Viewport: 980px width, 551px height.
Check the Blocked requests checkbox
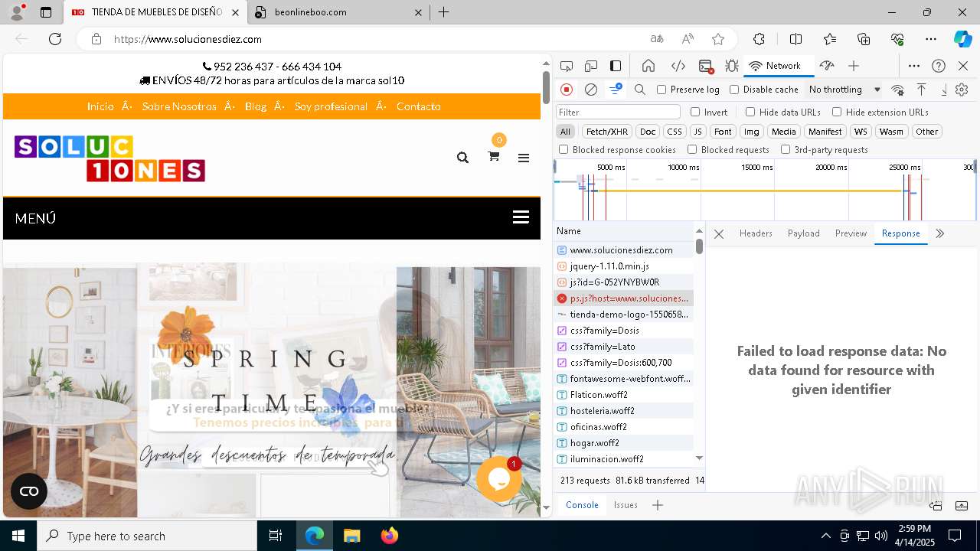coord(692,149)
